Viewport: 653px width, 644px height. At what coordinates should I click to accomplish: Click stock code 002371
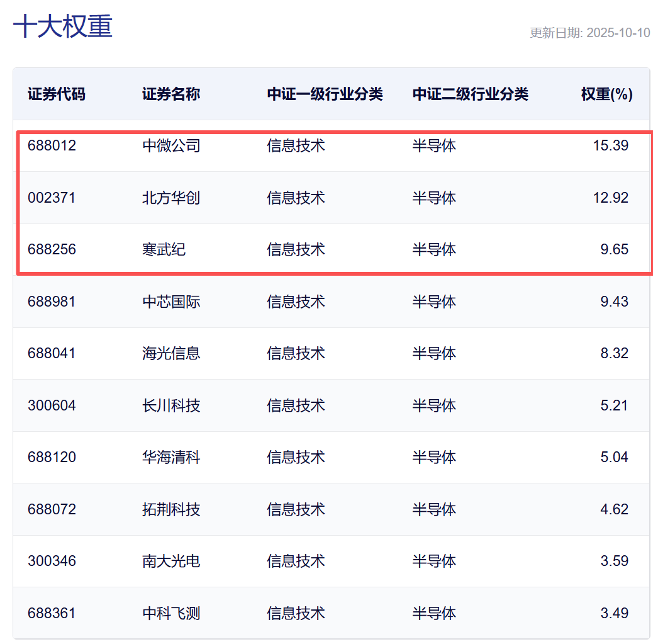(52, 198)
